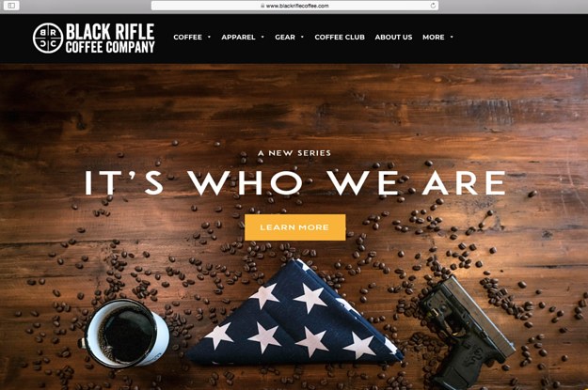Viewport: 588px width, 390px height.
Task: Click the It's Who We Are headline
Action: (295, 183)
